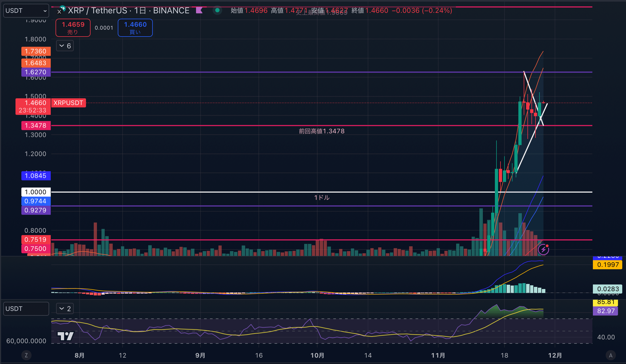Click the 終値1.4660 close value

coord(370,11)
